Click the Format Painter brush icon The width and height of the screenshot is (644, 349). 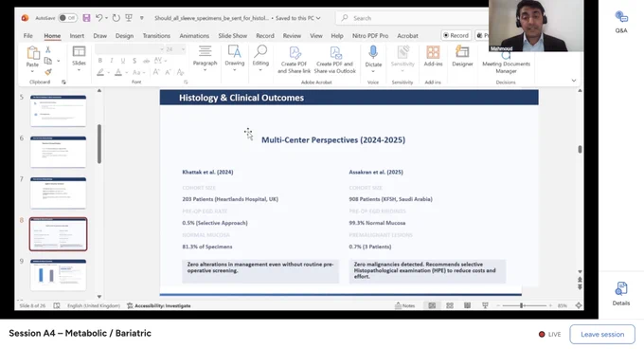[48, 72]
